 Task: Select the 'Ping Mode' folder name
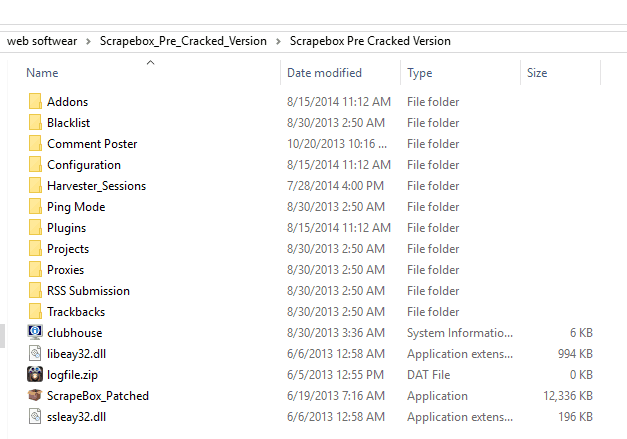click(x=76, y=207)
